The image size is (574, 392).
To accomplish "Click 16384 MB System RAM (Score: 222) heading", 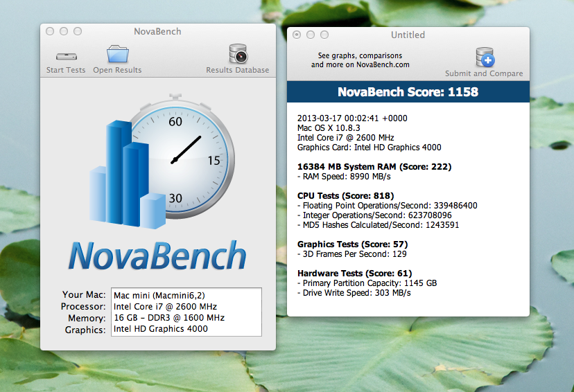I will click(x=374, y=167).
